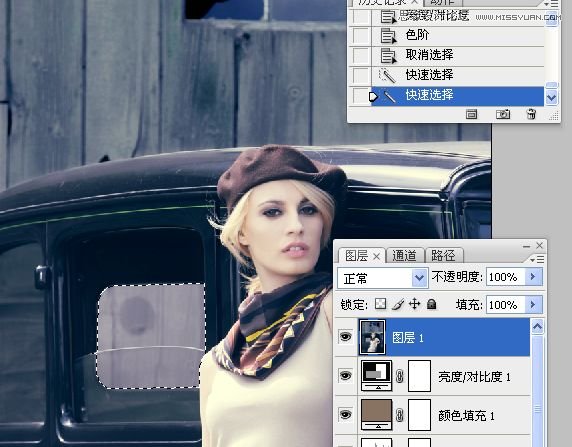Select the 图层 1 layer name
The width and height of the screenshot is (572, 447).
(x=408, y=338)
